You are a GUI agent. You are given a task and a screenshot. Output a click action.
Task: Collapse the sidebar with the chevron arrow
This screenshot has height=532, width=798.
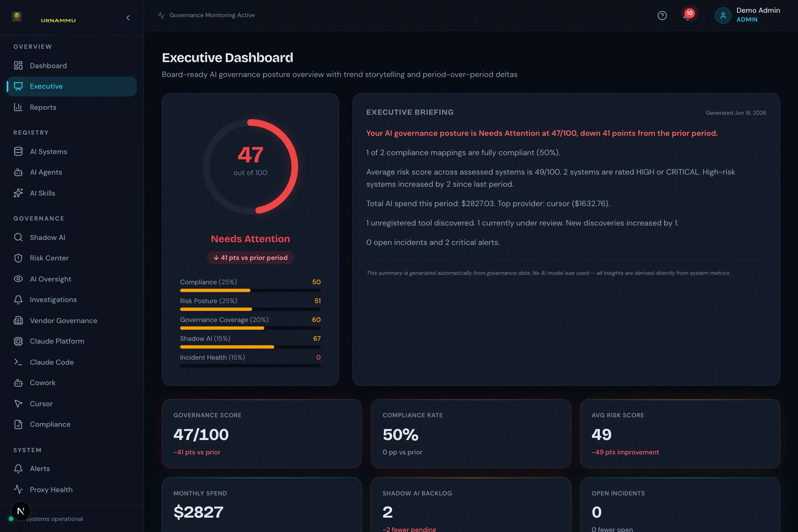coord(128,18)
